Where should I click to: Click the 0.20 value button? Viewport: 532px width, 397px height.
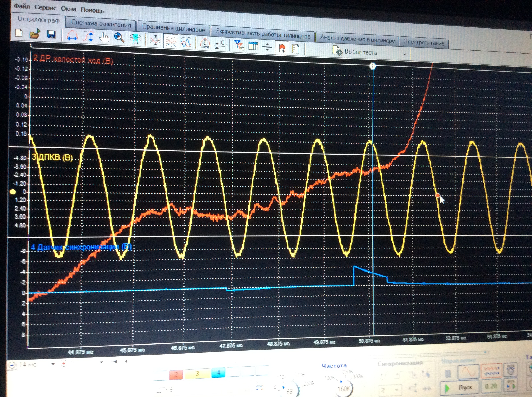[491, 386]
